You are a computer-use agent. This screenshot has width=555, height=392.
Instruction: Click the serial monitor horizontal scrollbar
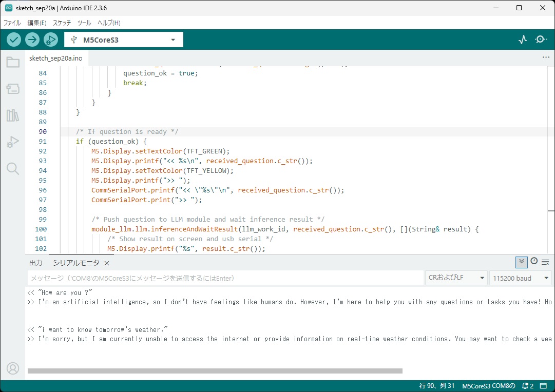[215, 371]
